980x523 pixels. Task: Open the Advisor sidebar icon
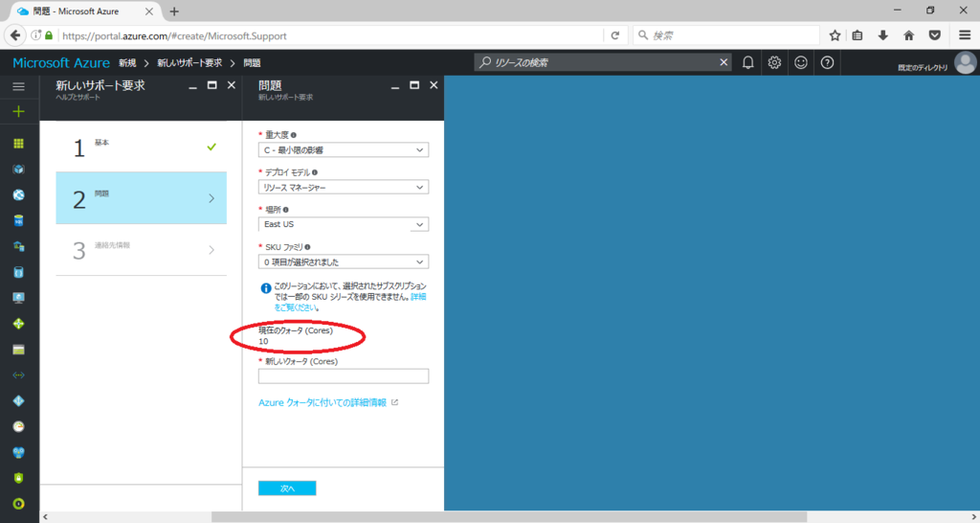tap(19, 452)
